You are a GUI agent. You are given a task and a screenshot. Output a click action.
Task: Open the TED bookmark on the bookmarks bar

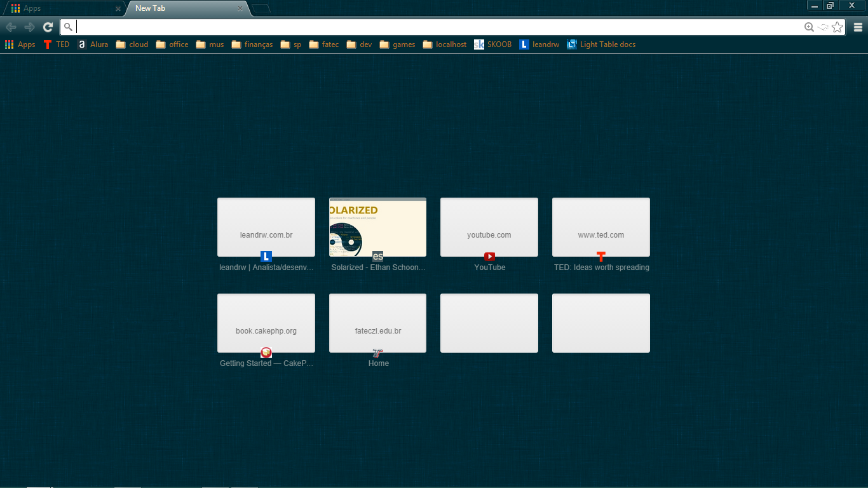[x=57, y=44]
